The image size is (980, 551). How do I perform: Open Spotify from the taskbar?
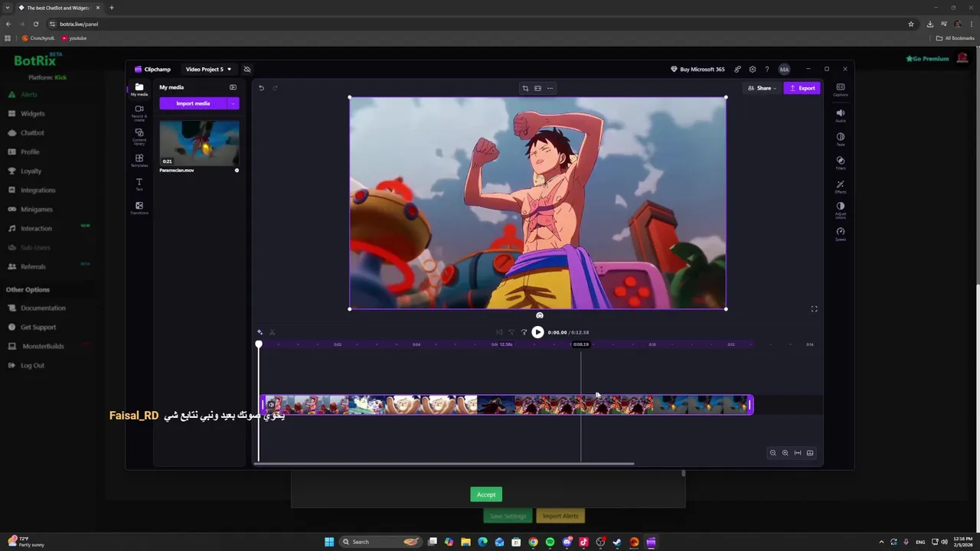click(550, 542)
